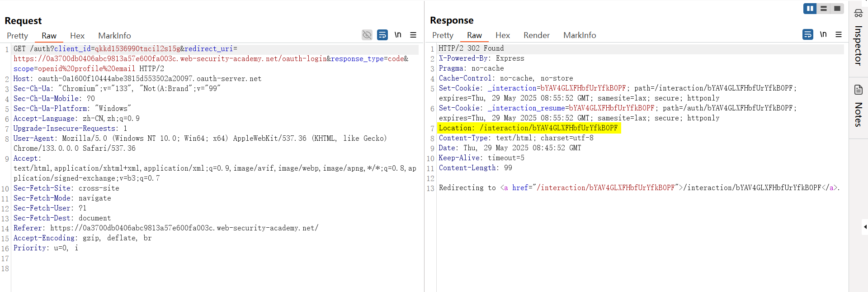Screen dimensions: 868x292
Task: Switch to top-bottom split layout
Action: pyautogui.click(x=824, y=9)
